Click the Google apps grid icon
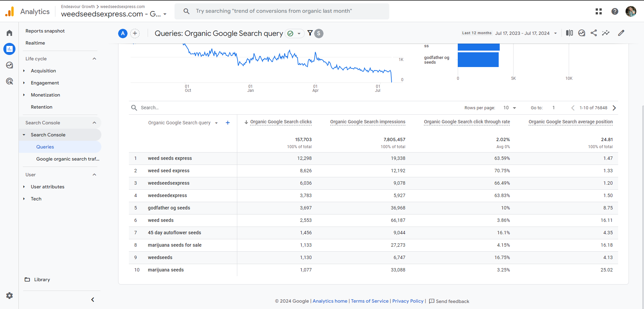644x309 pixels. (599, 11)
